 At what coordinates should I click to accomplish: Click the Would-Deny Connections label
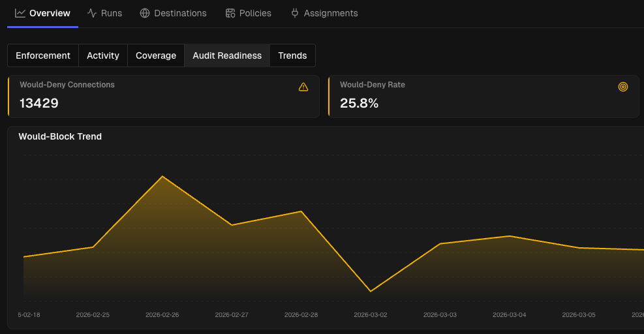click(x=67, y=85)
